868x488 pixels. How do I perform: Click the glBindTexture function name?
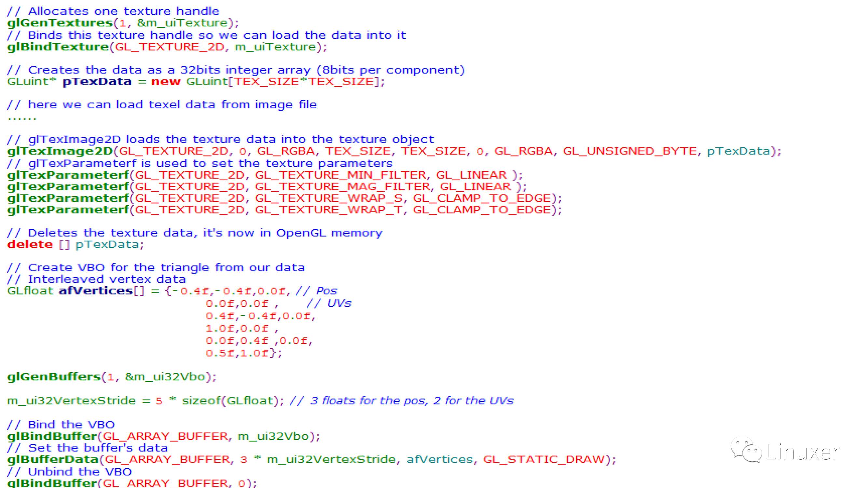[58, 47]
